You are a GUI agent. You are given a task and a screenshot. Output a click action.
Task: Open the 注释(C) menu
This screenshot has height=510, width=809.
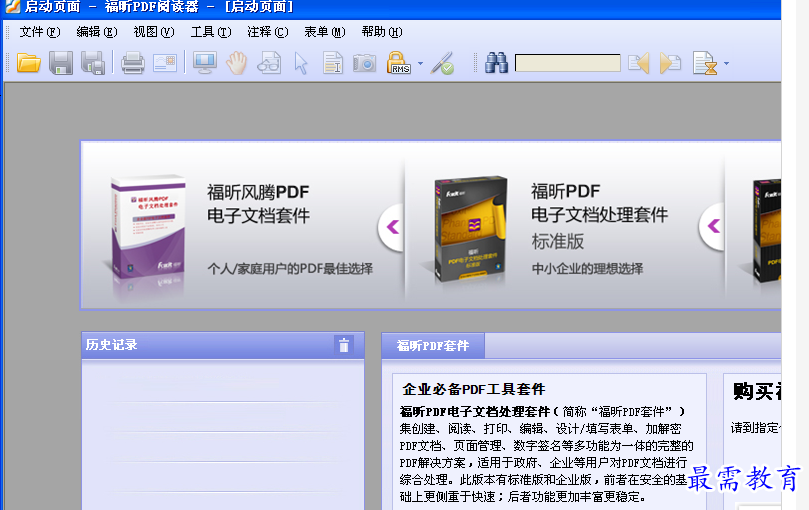click(268, 32)
